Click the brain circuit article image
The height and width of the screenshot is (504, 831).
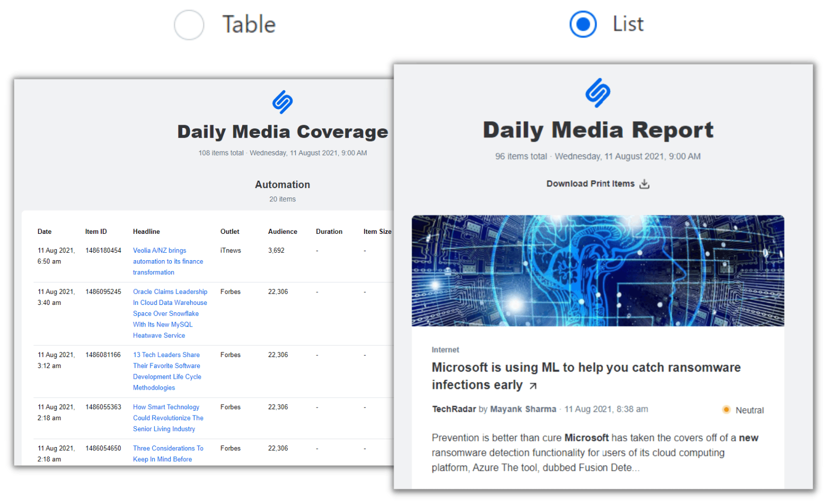pos(598,271)
